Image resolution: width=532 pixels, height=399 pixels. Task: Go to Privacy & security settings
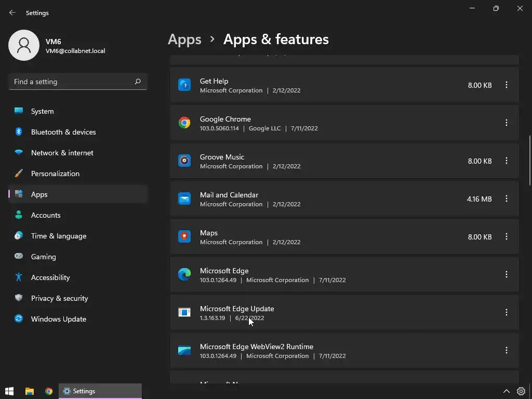pos(59,298)
